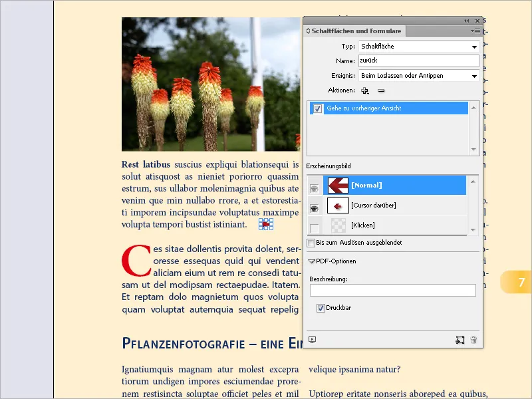This screenshot has width=532, height=399.
Task: Open the panel flyout menu icon
Action: tap(476, 31)
